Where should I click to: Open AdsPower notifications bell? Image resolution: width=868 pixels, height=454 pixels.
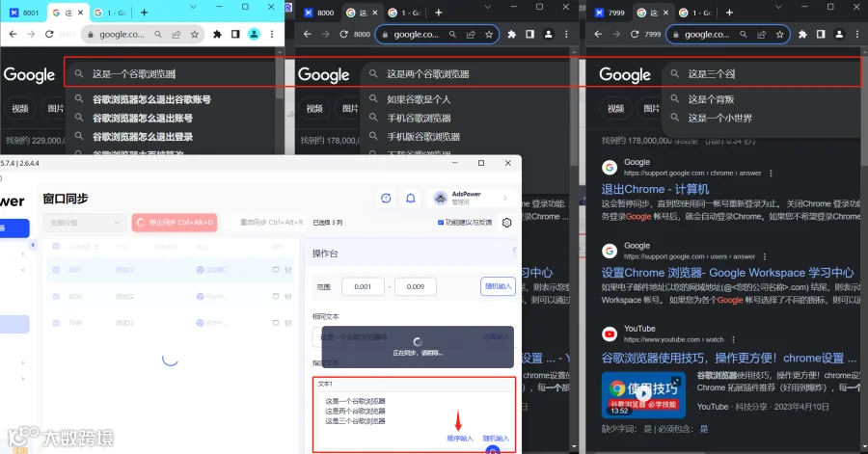pyautogui.click(x=410, y=198)
